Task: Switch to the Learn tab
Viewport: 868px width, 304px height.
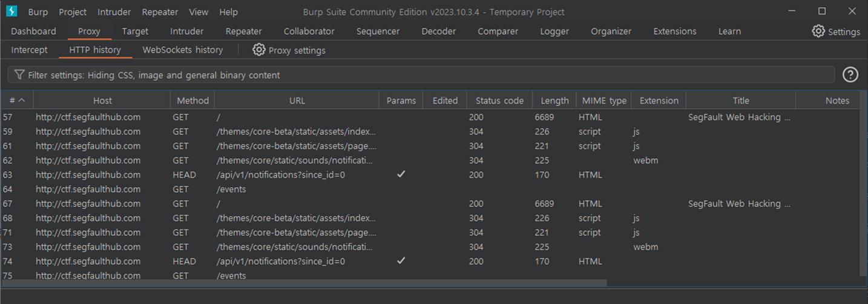Action: (x=729, y=31)
